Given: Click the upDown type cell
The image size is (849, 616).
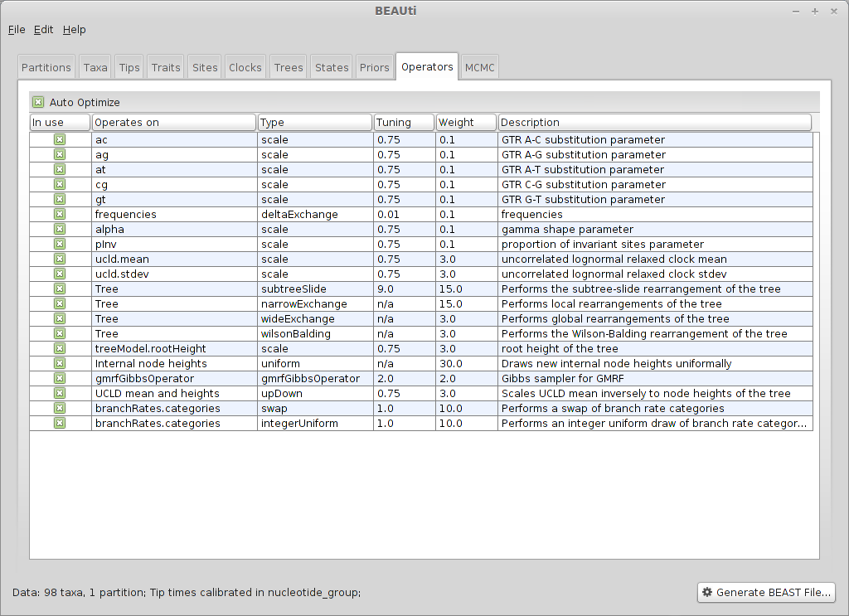Looking at the screenshot, I should click(x=315, y=394).
